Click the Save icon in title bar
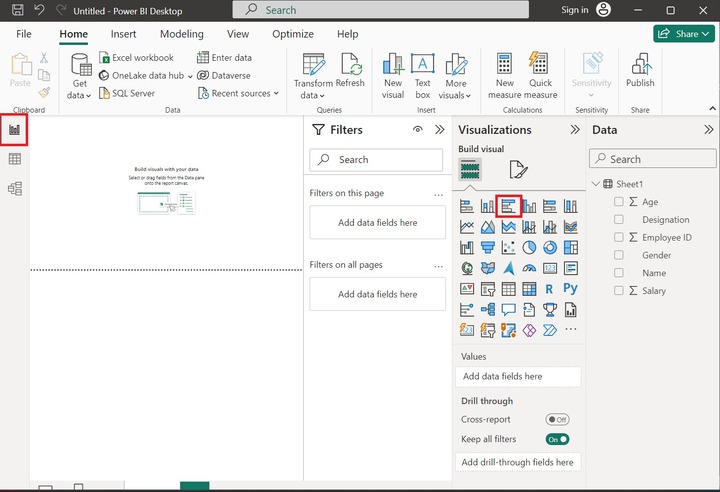The height and width of the screenshot is (492, 720). (15, 10)
